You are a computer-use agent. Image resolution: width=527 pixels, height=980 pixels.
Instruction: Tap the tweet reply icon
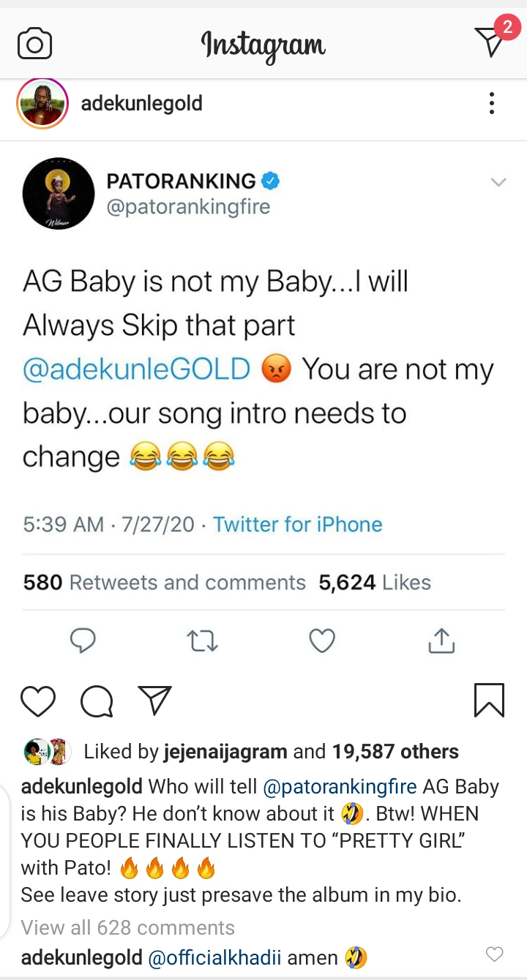coord(83,641)
